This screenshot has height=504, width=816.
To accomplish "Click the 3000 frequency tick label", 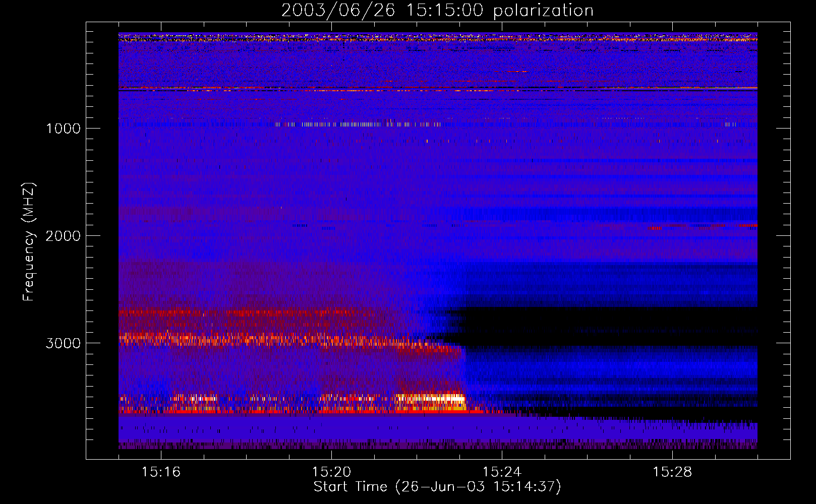I will point(64,343).
